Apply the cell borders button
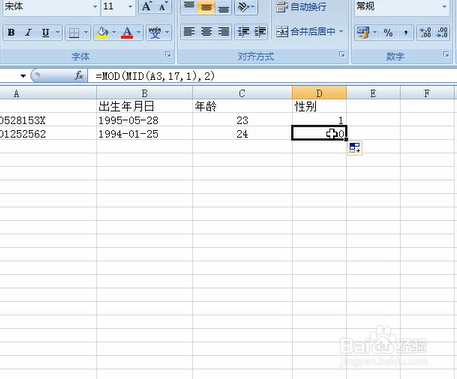Viewport: 457px width, 379px height. pos(74,33)
